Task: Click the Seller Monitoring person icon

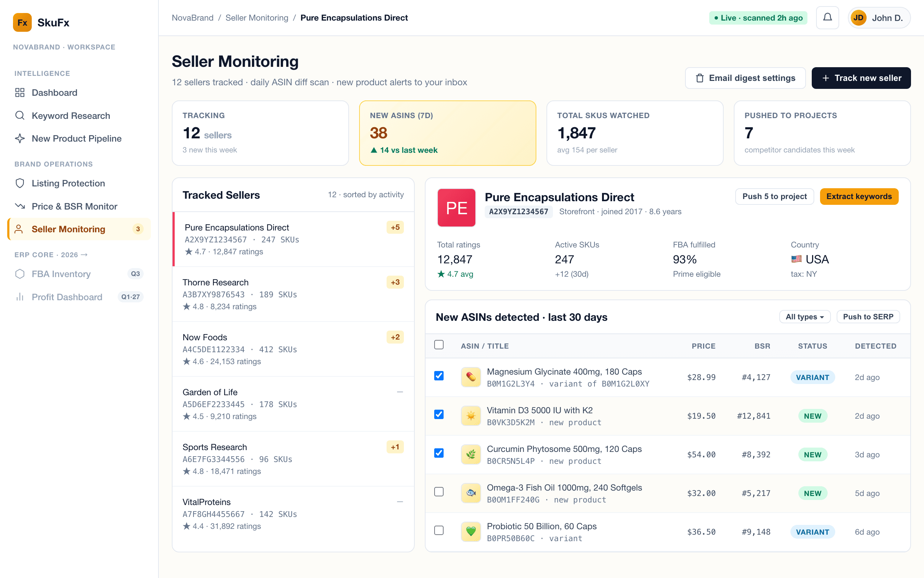Action: click(19, 229)
